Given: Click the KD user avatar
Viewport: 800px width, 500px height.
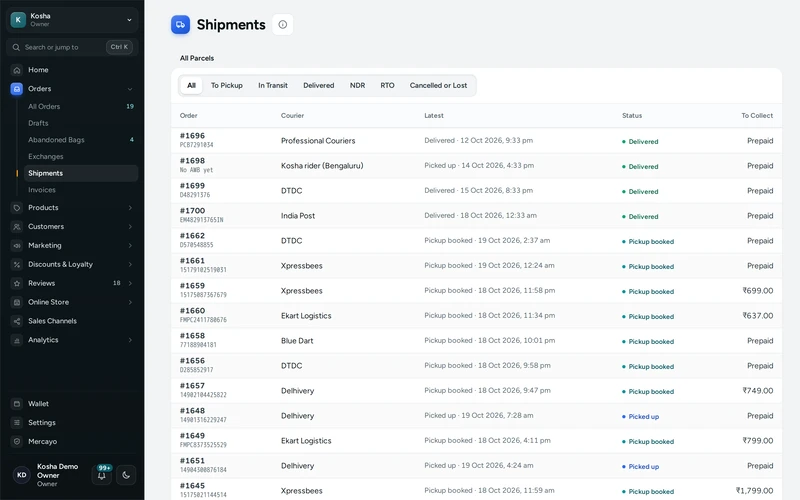Looking at the screenshot, I should 21,474.
